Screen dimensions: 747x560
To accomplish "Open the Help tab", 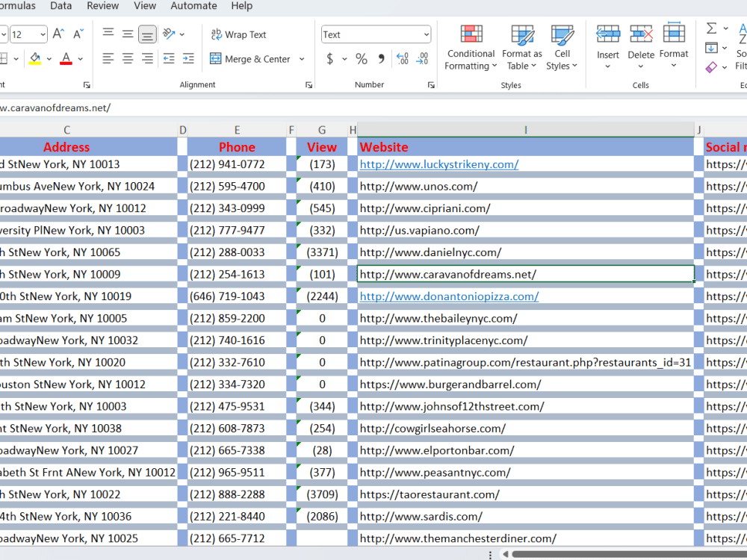I will point(242,6).
